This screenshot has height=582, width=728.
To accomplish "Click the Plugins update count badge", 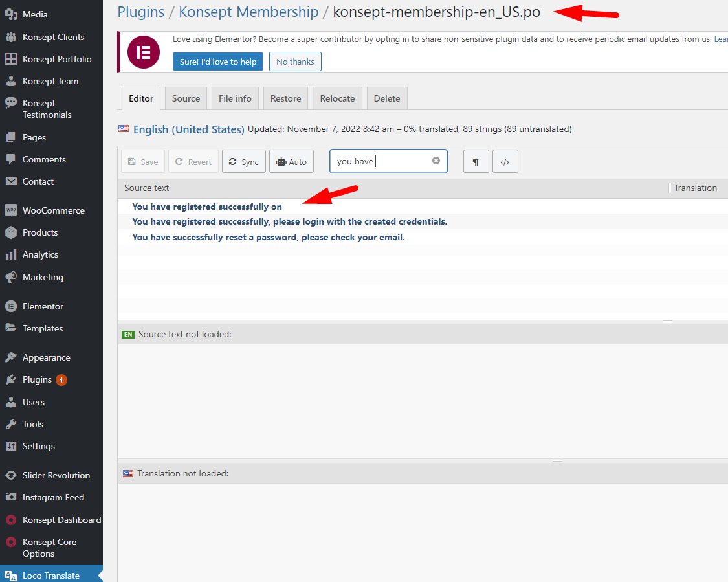I will point(61,380).
